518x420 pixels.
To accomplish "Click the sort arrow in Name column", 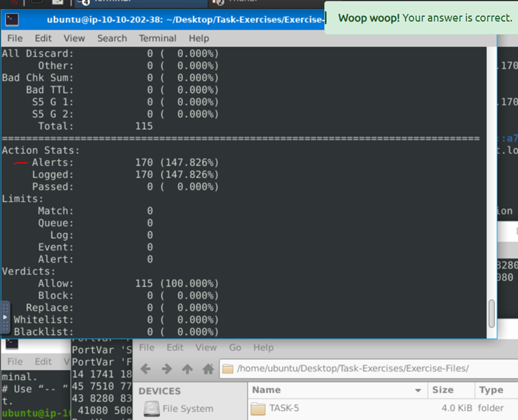I will coord(418,390).
